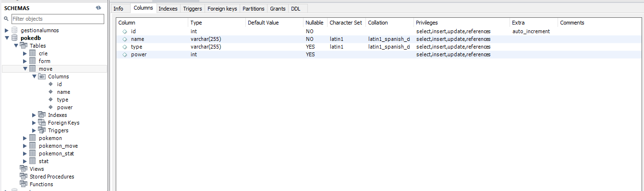The height and width of the screenshot is (191, 644).
Task: Click the name column diamond icon in tree
Action: pyautogui.click(x=50, y=92)
